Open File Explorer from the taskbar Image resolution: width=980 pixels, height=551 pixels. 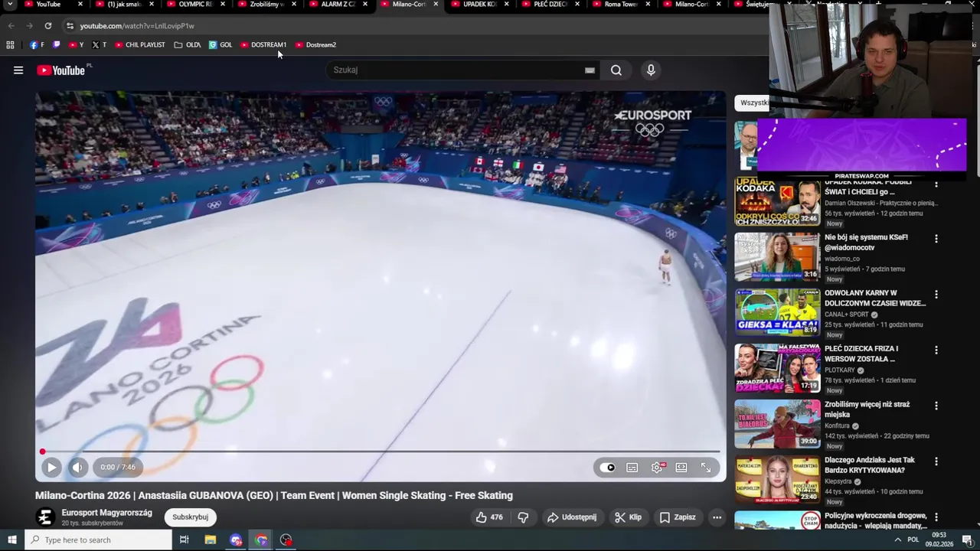(211, 540)
